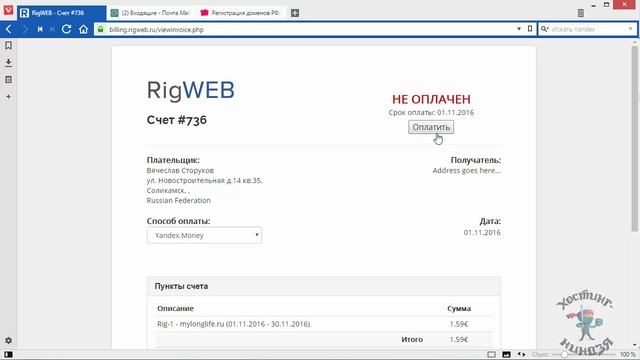
Task: Add a web panel with plus icon
Action: [x=8, y=97]
